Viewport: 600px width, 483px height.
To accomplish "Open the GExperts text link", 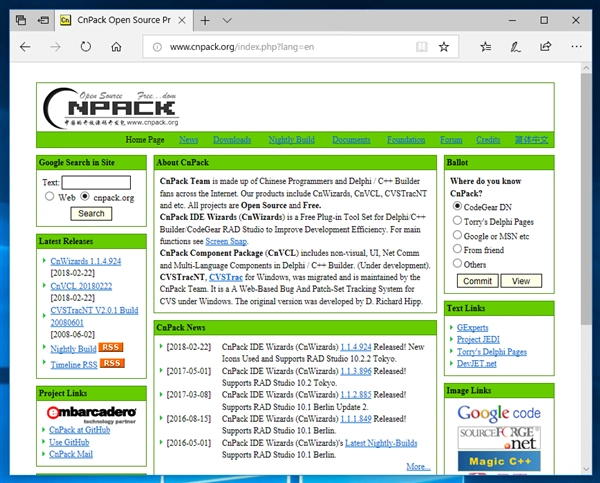I will point(473,328).
